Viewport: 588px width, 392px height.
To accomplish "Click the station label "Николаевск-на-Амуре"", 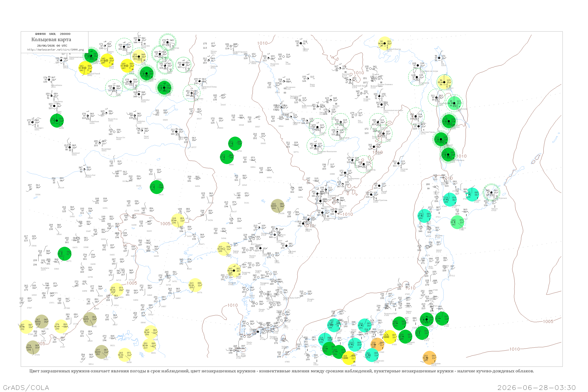I will tap(429, 71).
